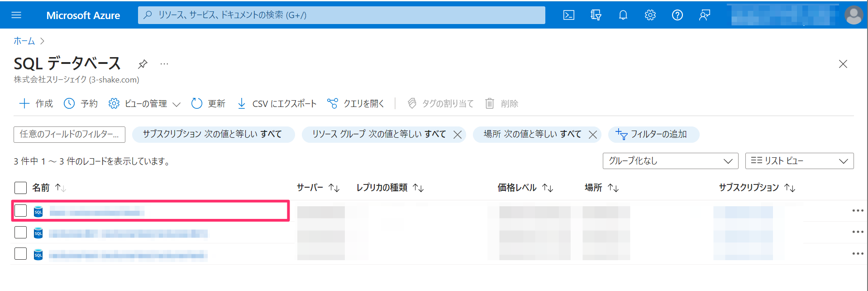Click the 予約 toolbar button
The width and height of the screenshot is (868, 291).
[81, 103]
